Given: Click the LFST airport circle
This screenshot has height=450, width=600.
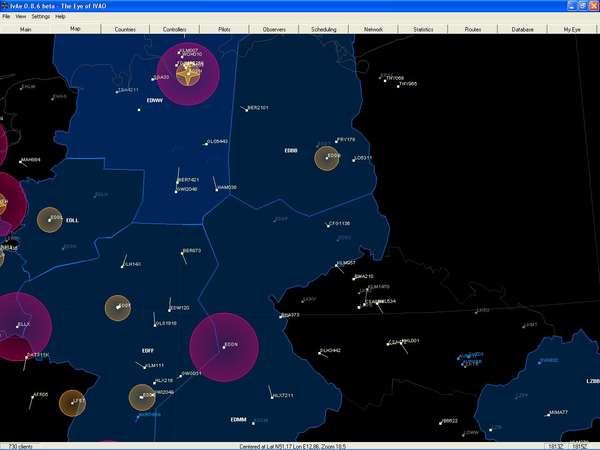Looking at the screenshot, I should click(x=72, y=403).
